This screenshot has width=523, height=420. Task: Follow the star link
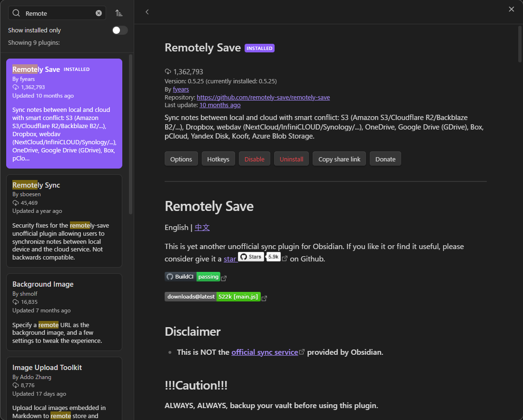pos(230,259)
